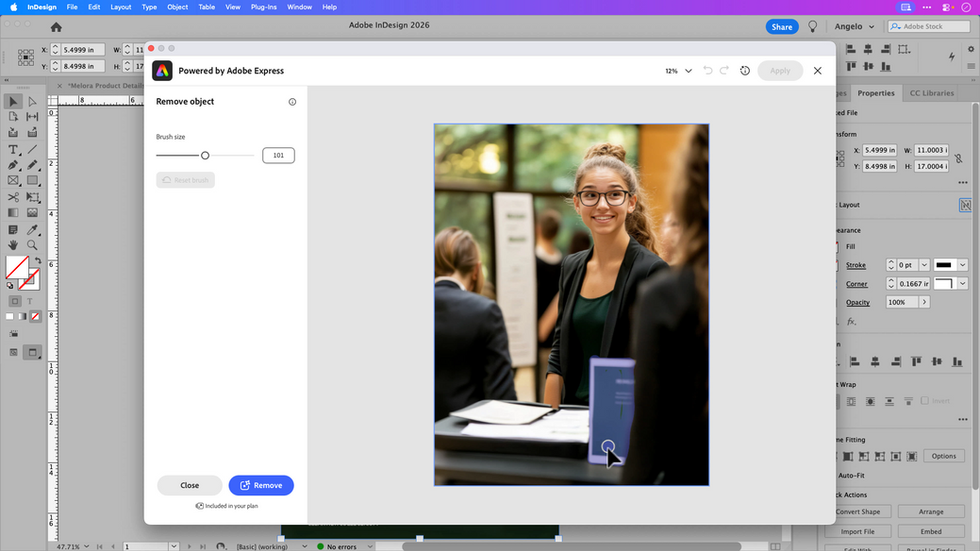The image size is (980, 551).
Task: Open the Object menu
Action: [x=178, y=7]
